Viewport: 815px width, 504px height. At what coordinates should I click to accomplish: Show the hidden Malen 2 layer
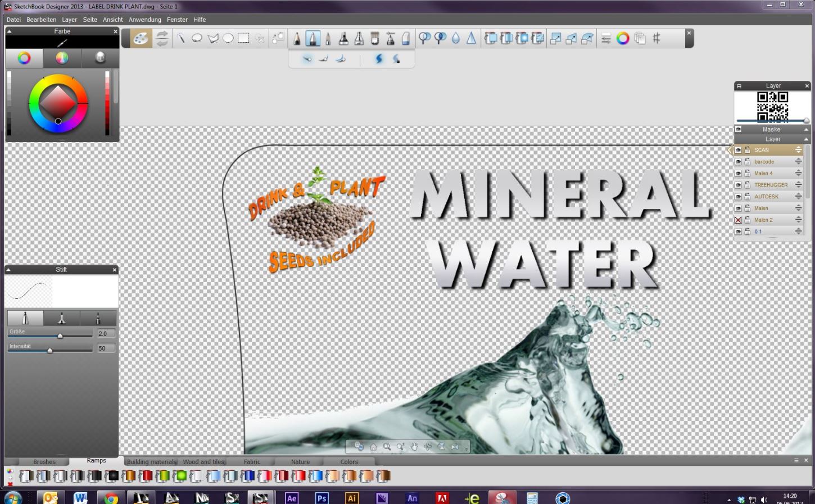739,220
